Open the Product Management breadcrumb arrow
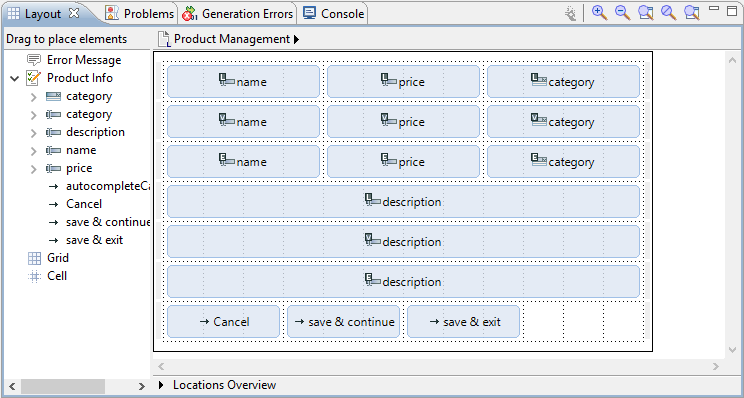The height and width of the screenshot is (398, 744). coord(296,39)
